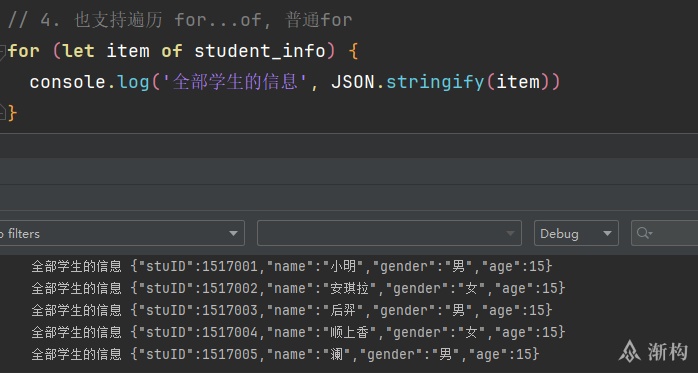Select the log line for stuID 1517001
The height and width of the screenshot is (373, 698).
point(292,266)
